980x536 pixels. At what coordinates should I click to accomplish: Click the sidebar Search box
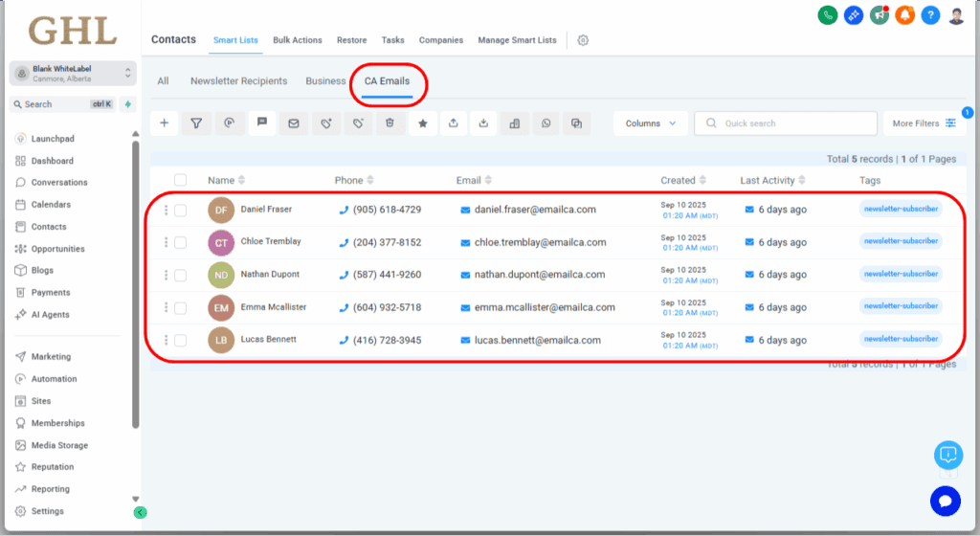(x=62, y=104)
